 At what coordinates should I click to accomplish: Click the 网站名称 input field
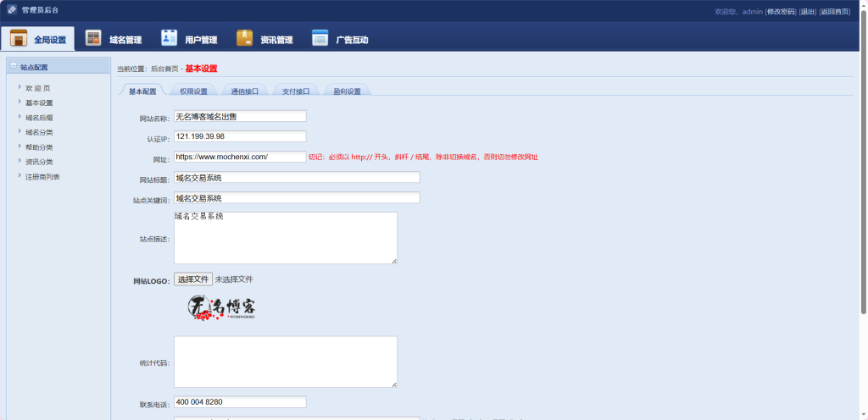coord(240,117)
